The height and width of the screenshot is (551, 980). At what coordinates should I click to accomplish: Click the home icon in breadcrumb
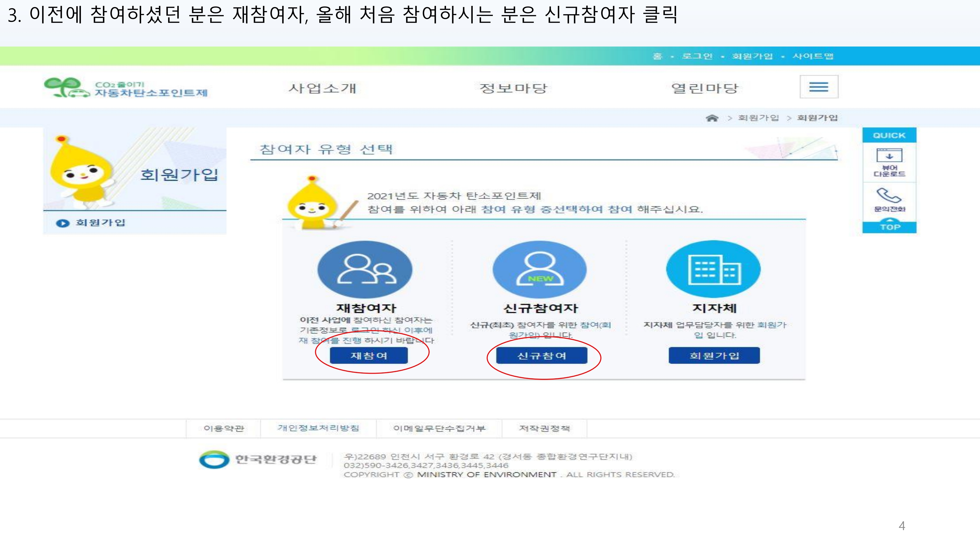pos(712,118)
